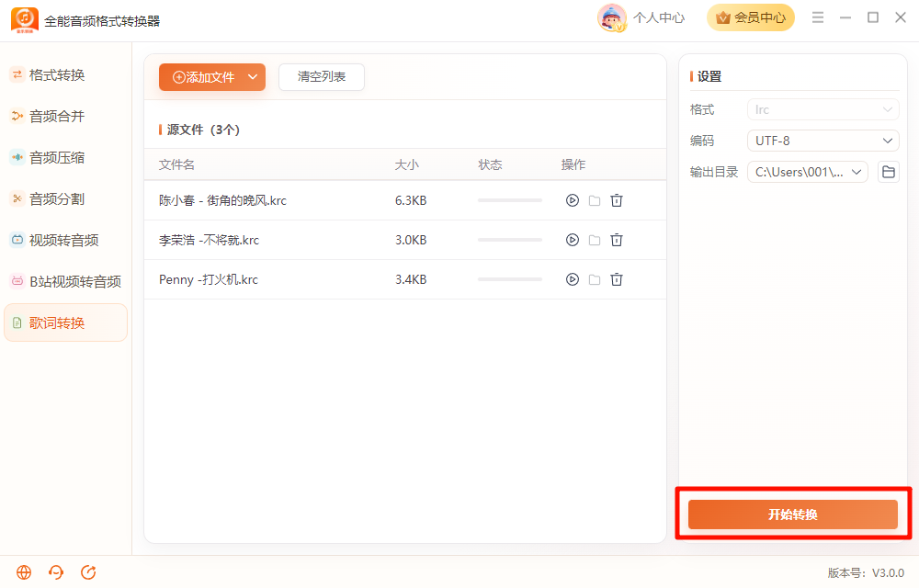Click the 6.3KB size cell
This screenshot has height=588, width=919.
click(411, 200)
